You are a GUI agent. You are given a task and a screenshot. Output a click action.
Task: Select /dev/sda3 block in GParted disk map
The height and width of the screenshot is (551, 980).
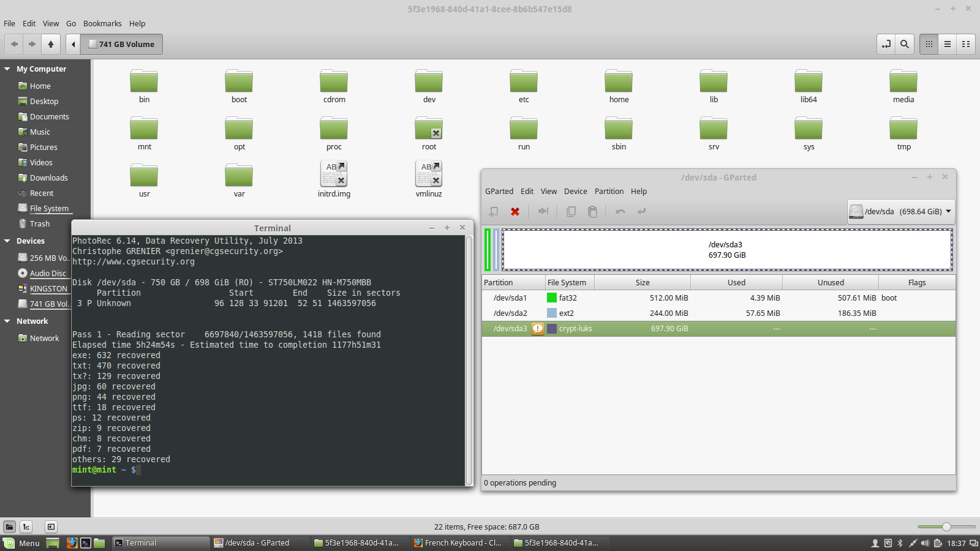[727, 250]
